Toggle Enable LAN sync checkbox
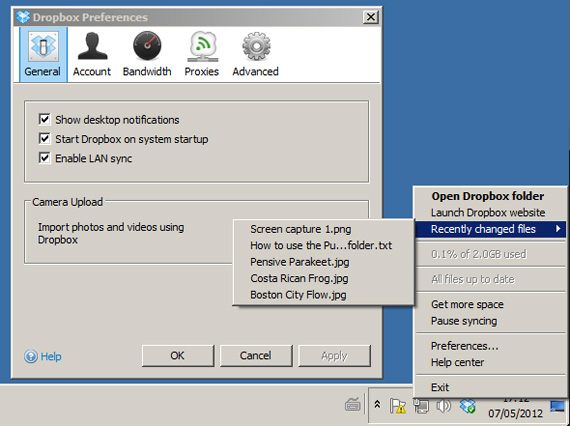The width and height of the screenshot is (570, 426). pyautogui.click(x=44, y=158)
